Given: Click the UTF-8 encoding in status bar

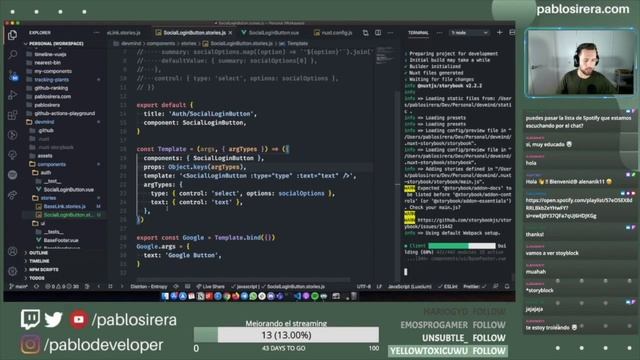Looking at the screenshot, I should tap(364, 287).
